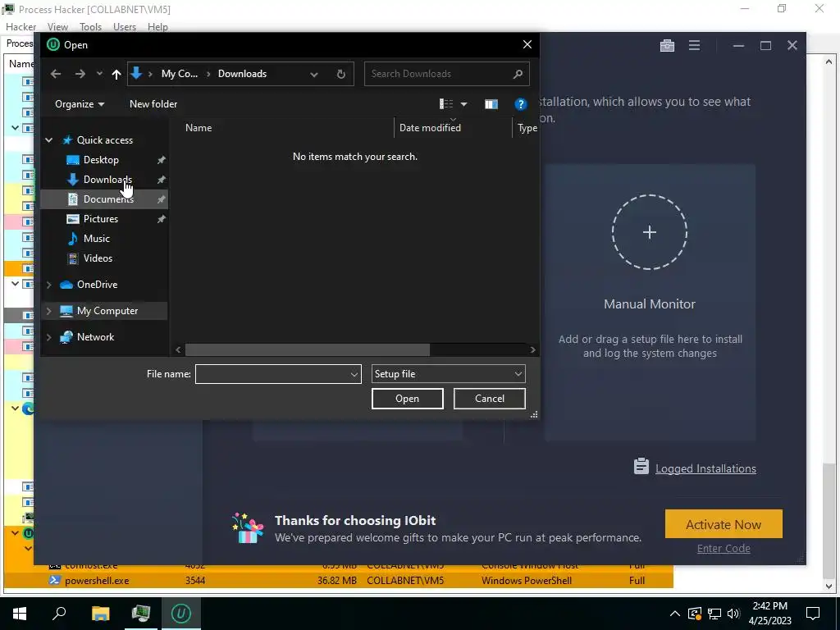
Task: Close the Open dialog
Action: point(527,44)
